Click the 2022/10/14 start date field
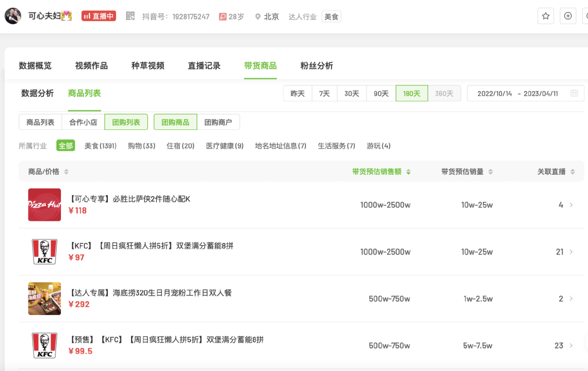 point(494,94)
